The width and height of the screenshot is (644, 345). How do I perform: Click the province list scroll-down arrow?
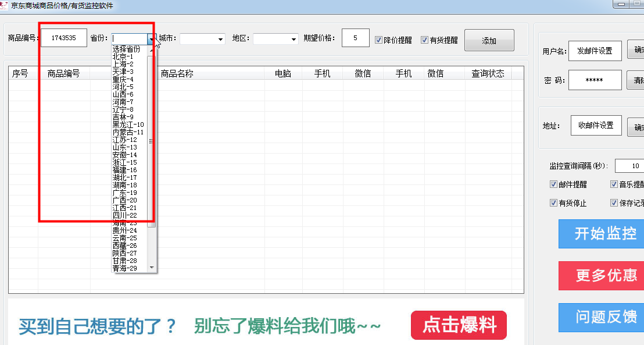coord(152,268)
